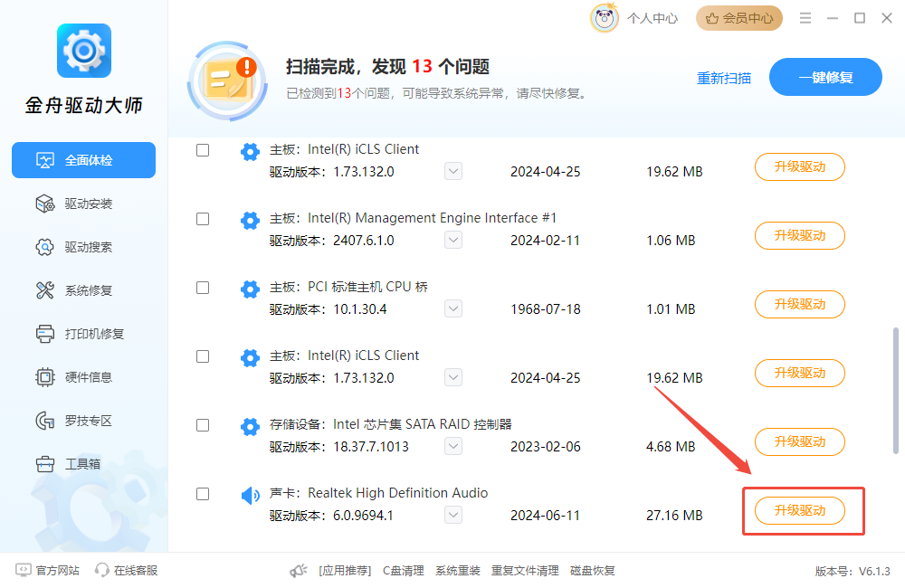Click the size 1.06 MB
The height and width of the screenshot is (588, 905).
click(x=671, y=241)
